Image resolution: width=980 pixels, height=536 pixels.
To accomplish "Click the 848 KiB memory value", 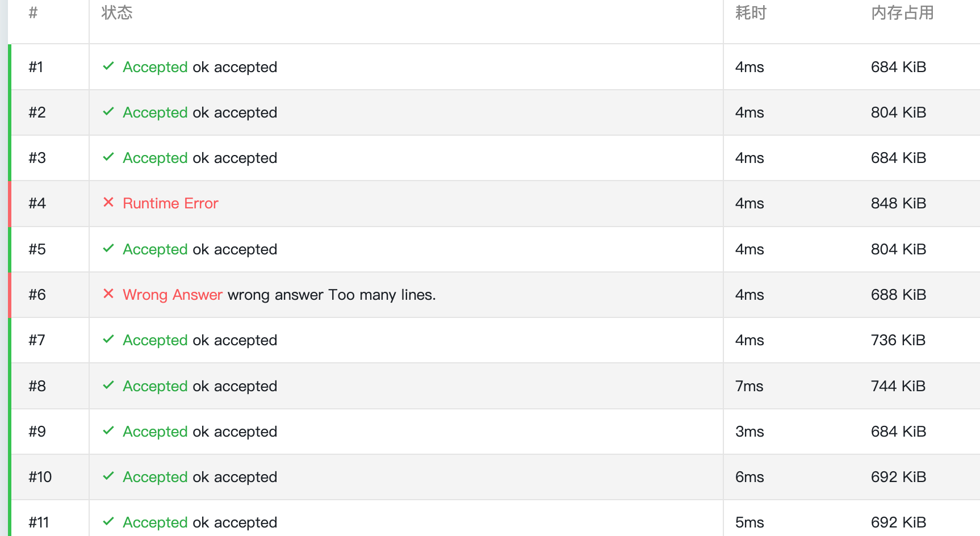I will 898,203.
